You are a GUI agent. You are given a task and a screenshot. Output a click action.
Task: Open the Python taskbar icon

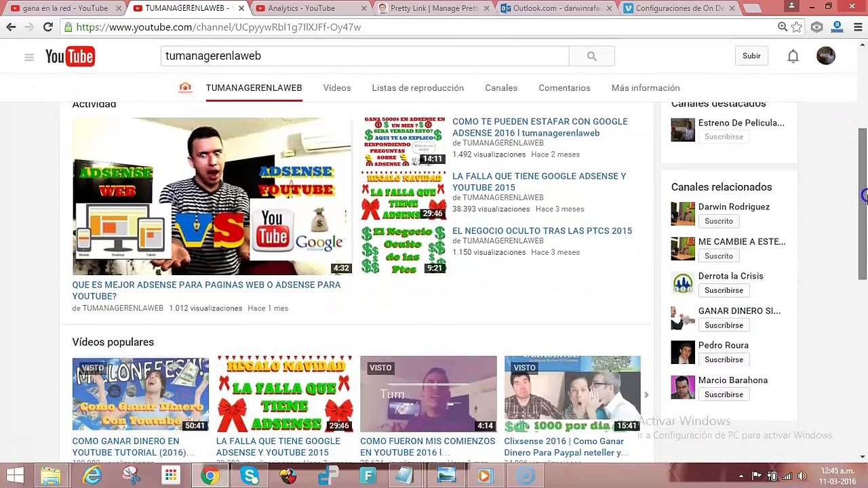(329, 476)
